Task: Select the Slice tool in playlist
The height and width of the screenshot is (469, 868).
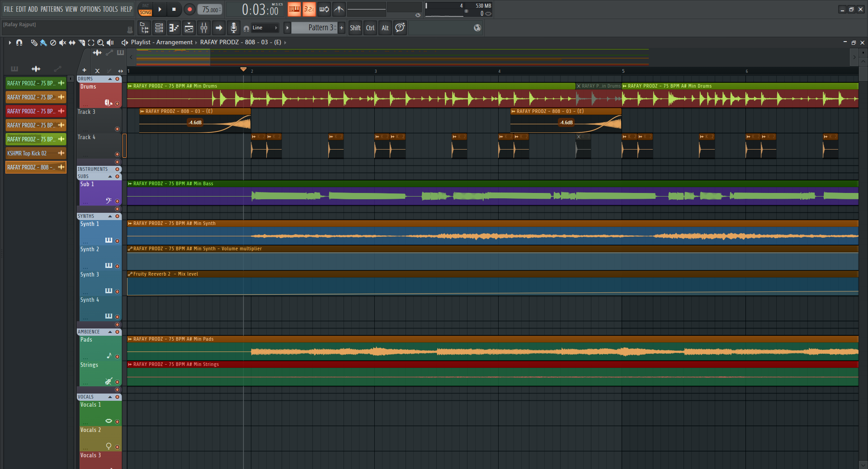Action: [x=81, y=42]
